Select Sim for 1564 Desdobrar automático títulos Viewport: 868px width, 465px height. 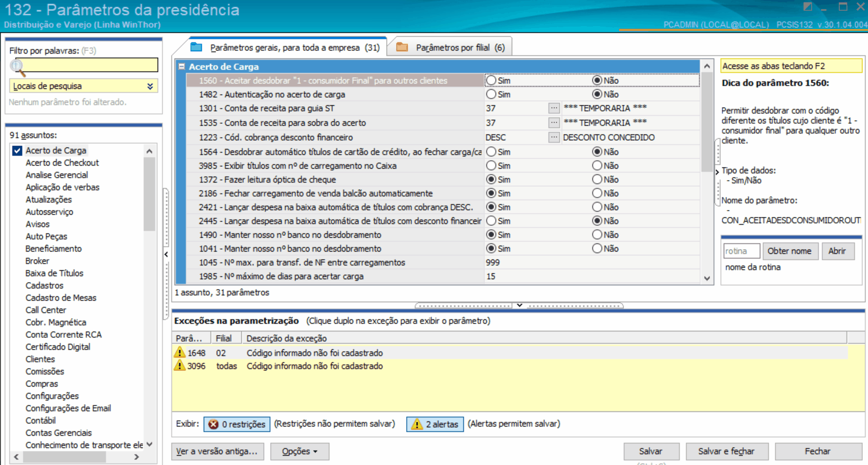click(x=491, y=152)
